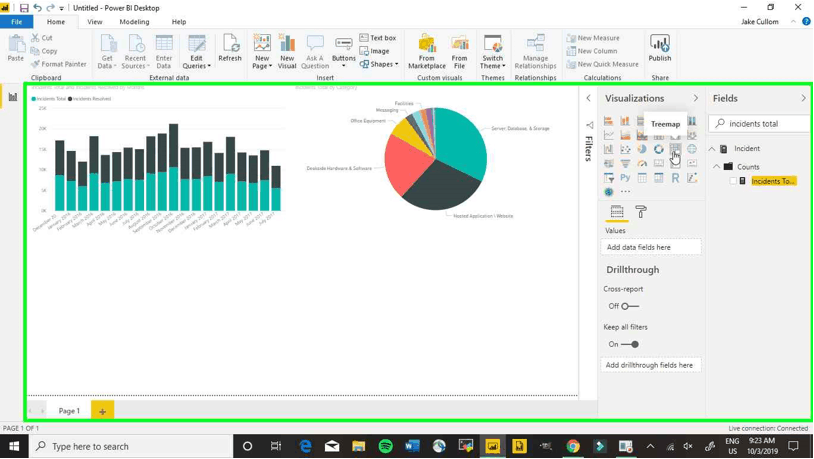Collapse the Counts folder
814x459 pixels.
[716, 167]
